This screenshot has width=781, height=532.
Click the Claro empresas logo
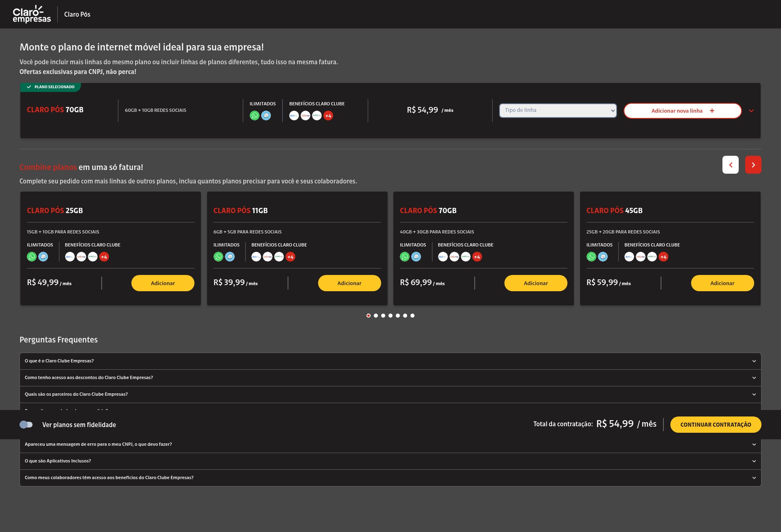tap(32, 14)
